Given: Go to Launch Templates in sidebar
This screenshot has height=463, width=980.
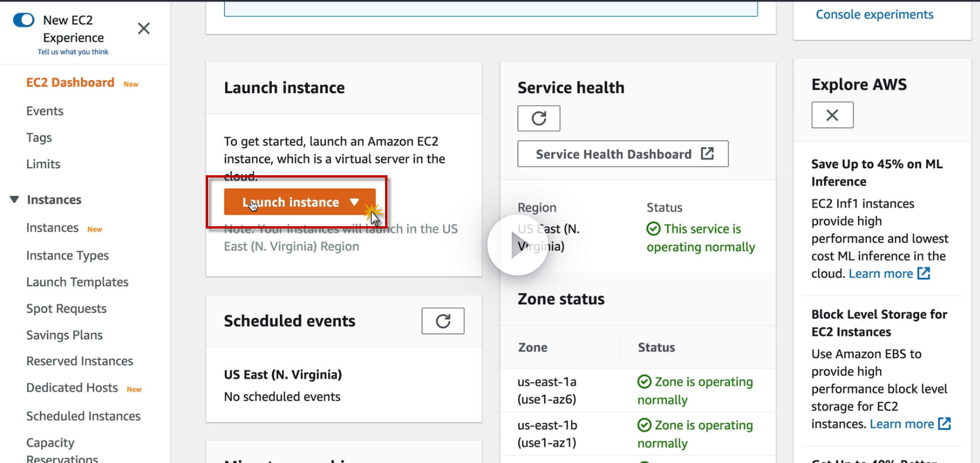Looking at the screenshot, I should click(x=77, y=282).
